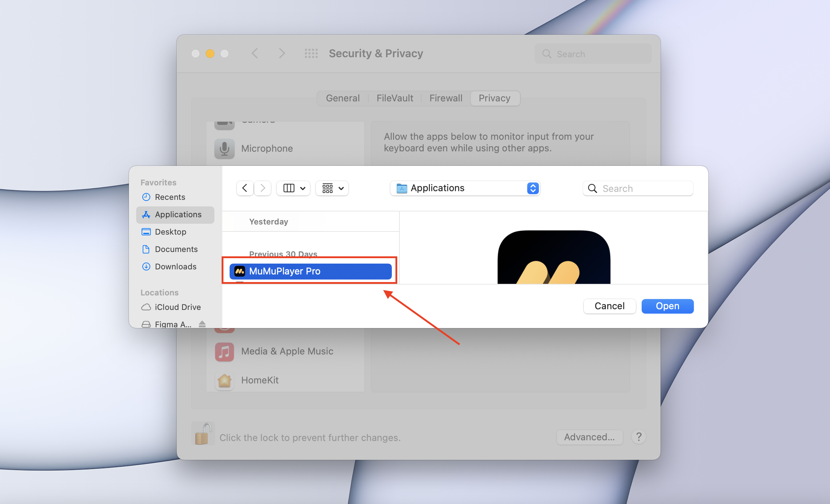Switch to the General tab
This screenshot has width=830, height=504.
(343, 98)
